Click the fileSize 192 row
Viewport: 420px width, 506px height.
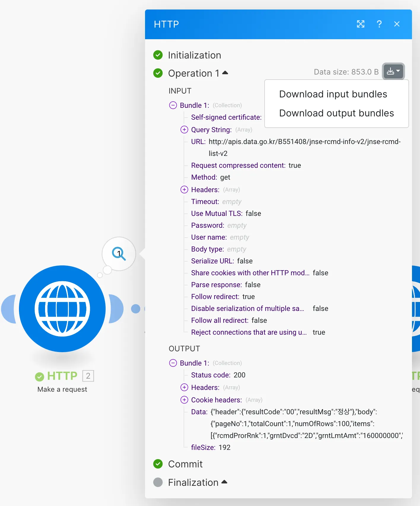click(x=211, y=448)
